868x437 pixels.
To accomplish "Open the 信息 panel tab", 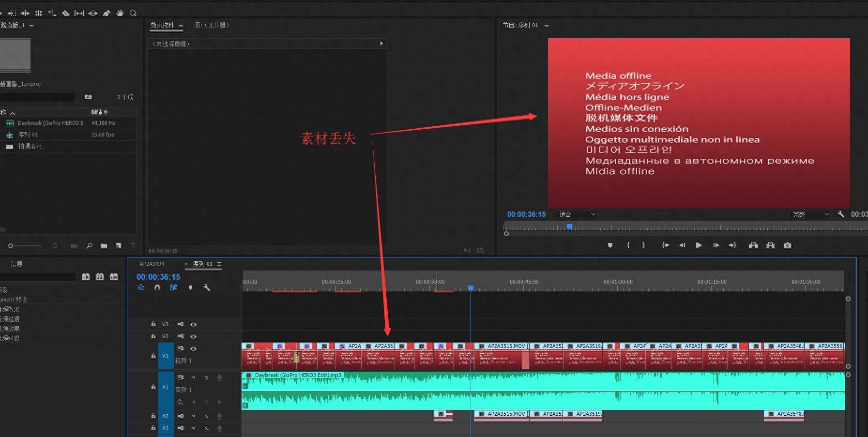I will (x=16, y=264).
